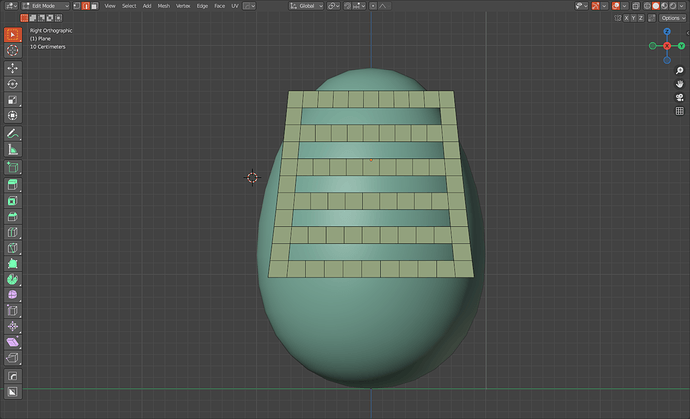Image resolution: width=690 pixels, height=419 pixels.
Task: Toggle X axis mesh mirror
Action: click(x=626, y=18)
